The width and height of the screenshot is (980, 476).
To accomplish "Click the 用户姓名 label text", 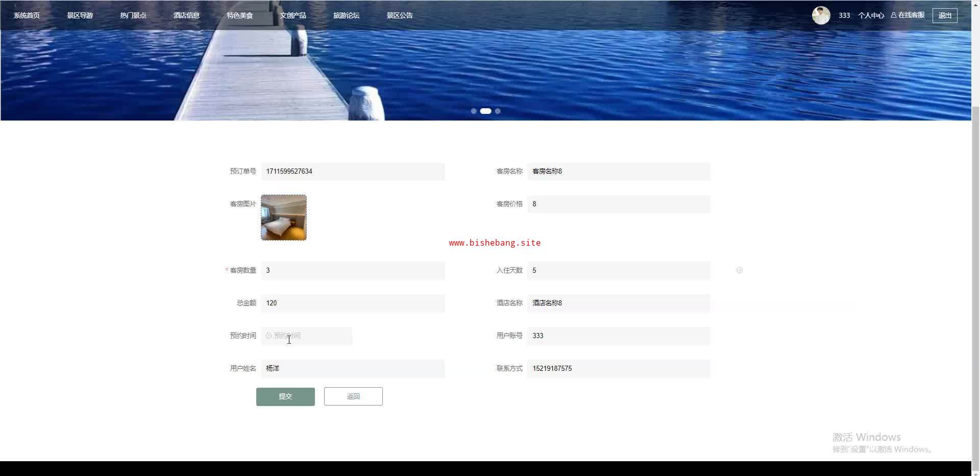I will point(243,368).
